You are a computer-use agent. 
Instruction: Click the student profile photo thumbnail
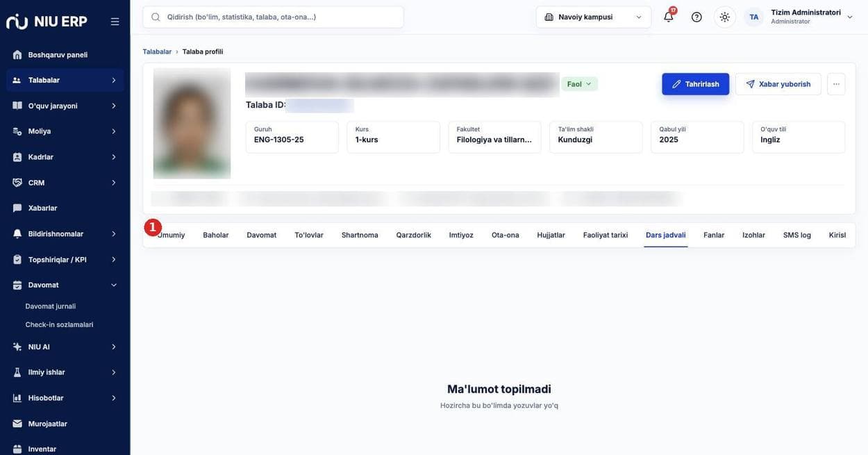(x=192, y=124)
